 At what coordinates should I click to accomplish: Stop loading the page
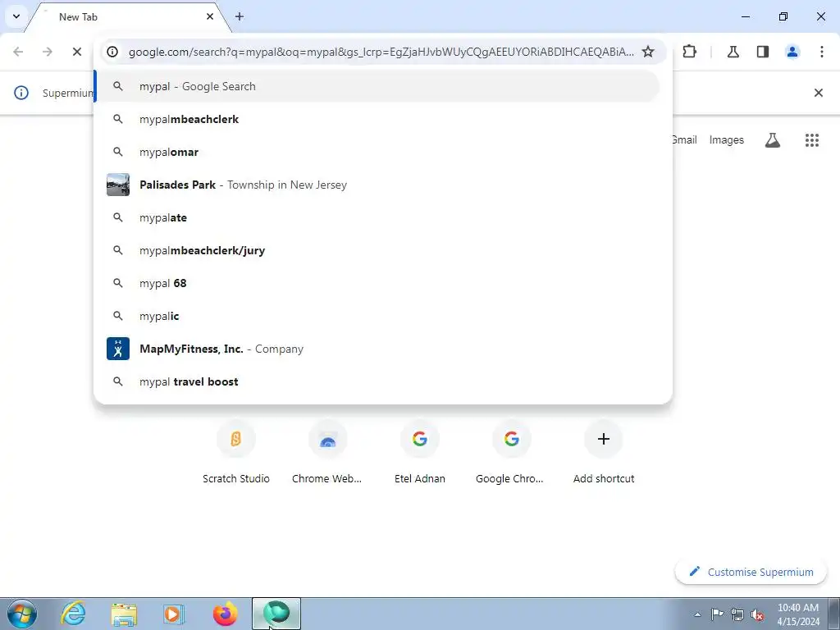tap(77, 52)
